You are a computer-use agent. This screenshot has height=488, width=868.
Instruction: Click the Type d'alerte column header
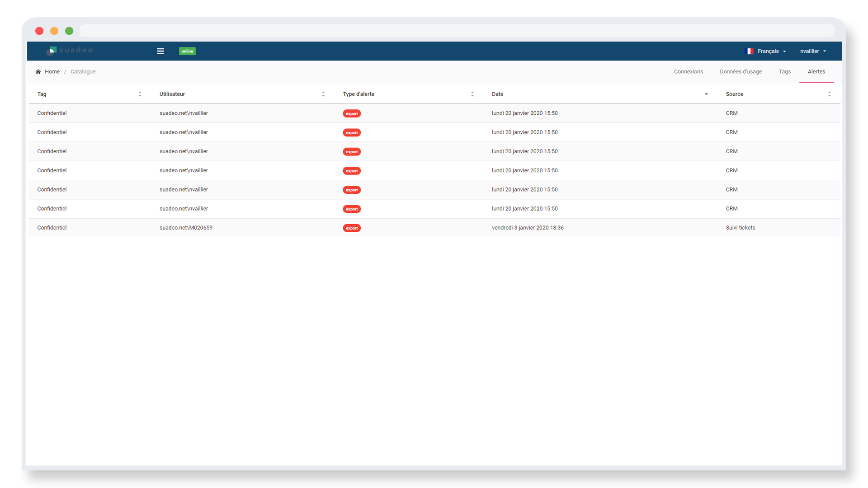click(359, 94)
